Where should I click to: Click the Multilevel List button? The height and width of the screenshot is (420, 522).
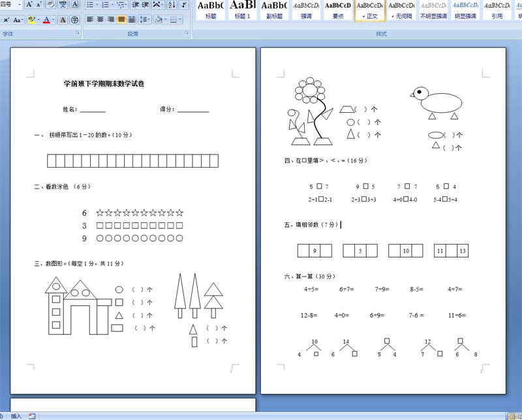[122, 5]
